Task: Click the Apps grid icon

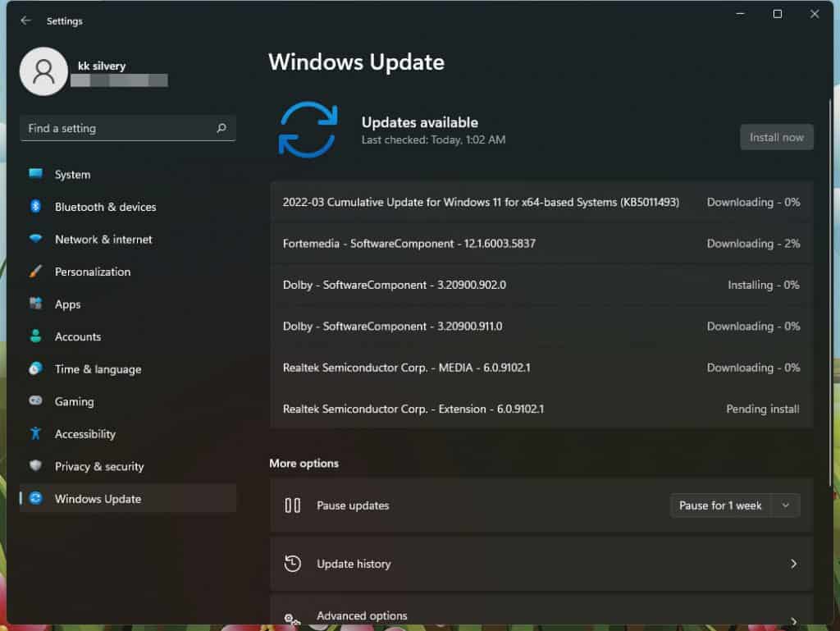Action: tap(36, 304)
